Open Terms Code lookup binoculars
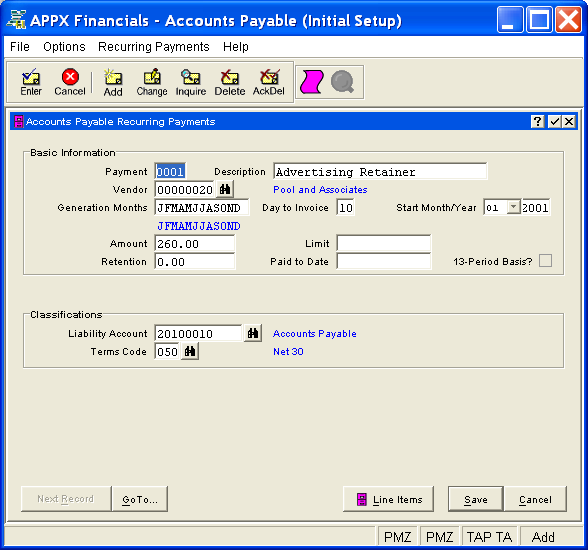Viewport: 588px width, 550px height. [190, 351]
